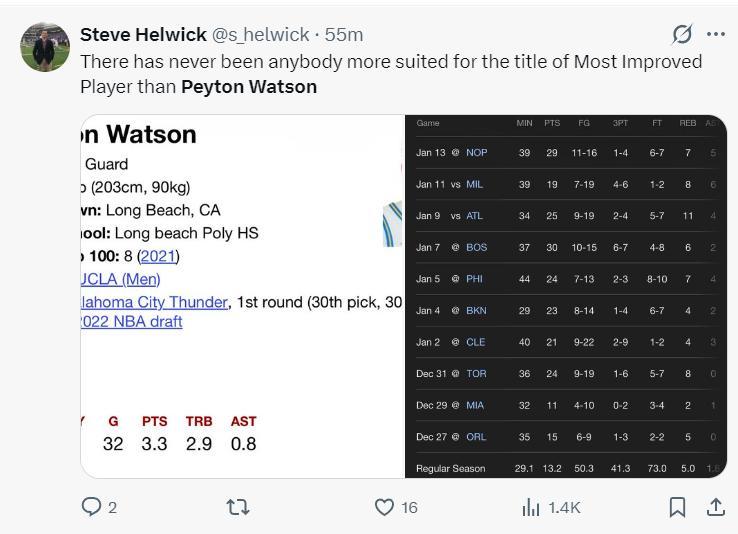Image resolution: width=738 pixels, height=534 pixels.
Task: Open the three-dot more options menu
Action: [716, 34]
